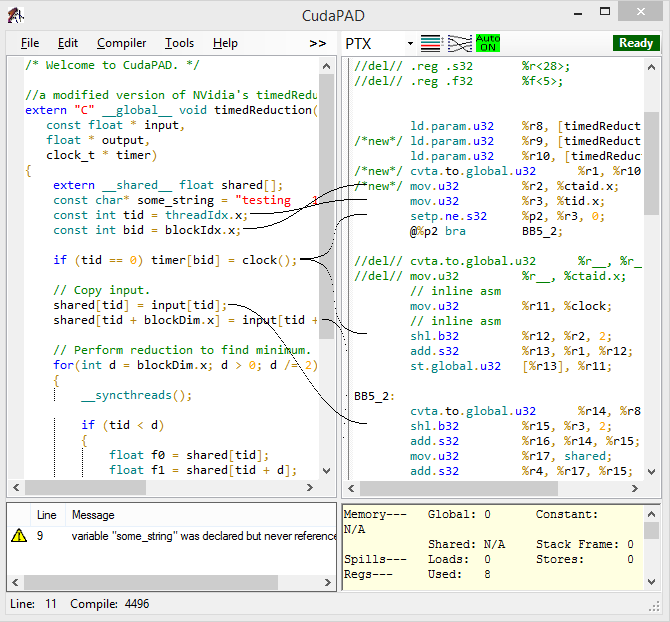Click the PTX pane vertical scrollbar down arrow
Image resolution: width=670 pixels, height=622 pixels.
click(x=651, y=471)
